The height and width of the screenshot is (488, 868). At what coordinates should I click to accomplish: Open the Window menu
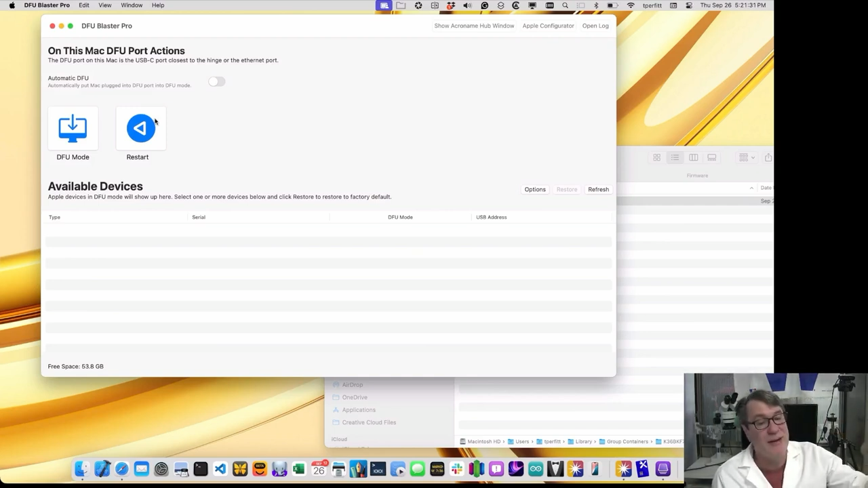click(132, 5)
